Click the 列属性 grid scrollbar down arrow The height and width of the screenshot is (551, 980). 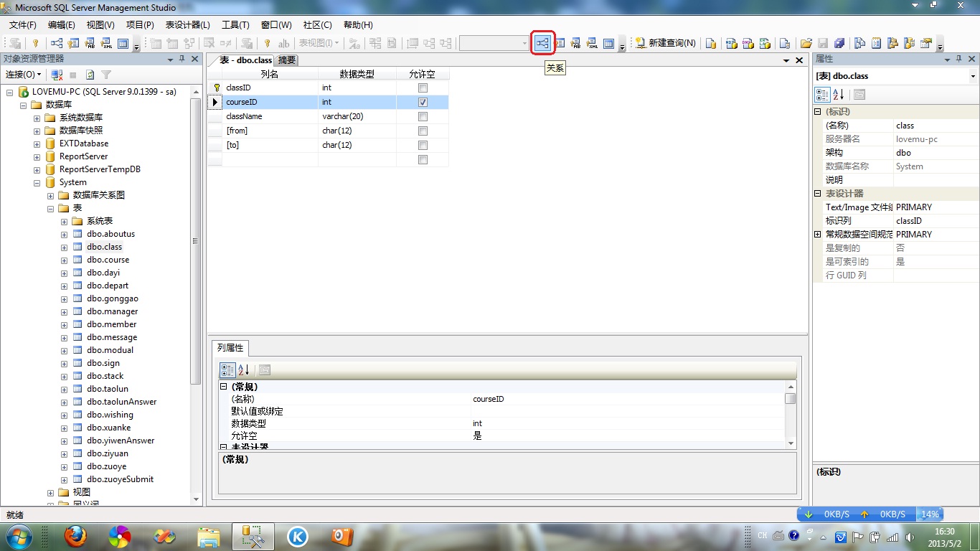(790, 443)
